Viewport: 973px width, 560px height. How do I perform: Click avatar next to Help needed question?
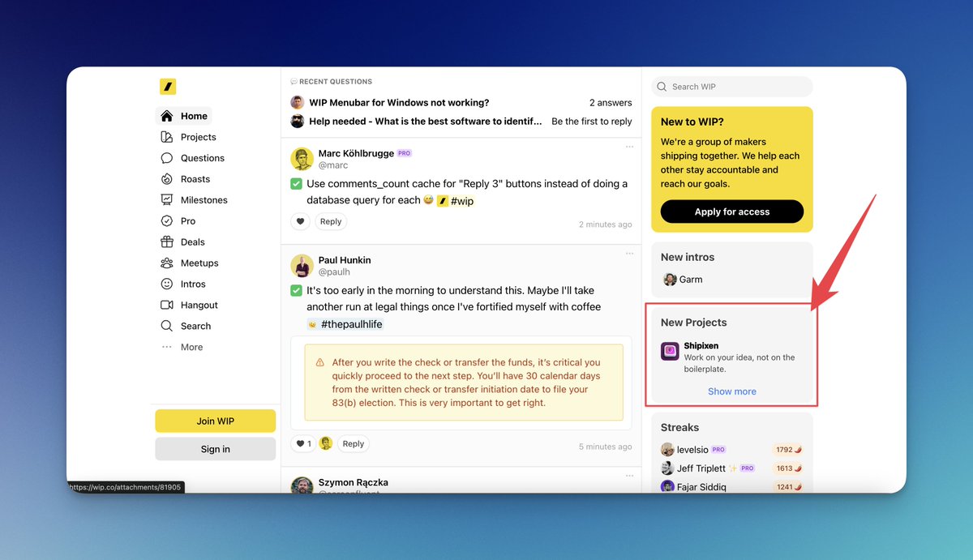(x=298, y=122)
